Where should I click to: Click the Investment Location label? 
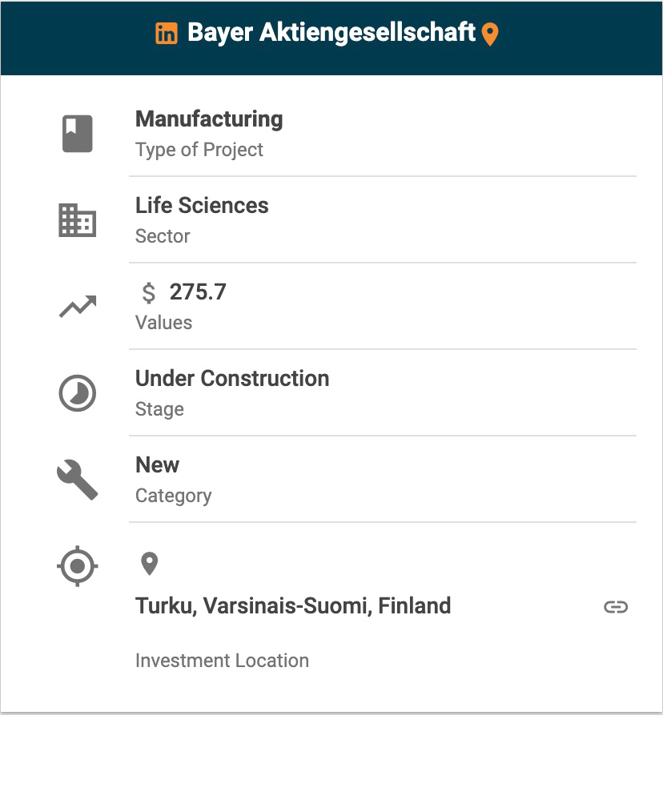coord(222,661)
